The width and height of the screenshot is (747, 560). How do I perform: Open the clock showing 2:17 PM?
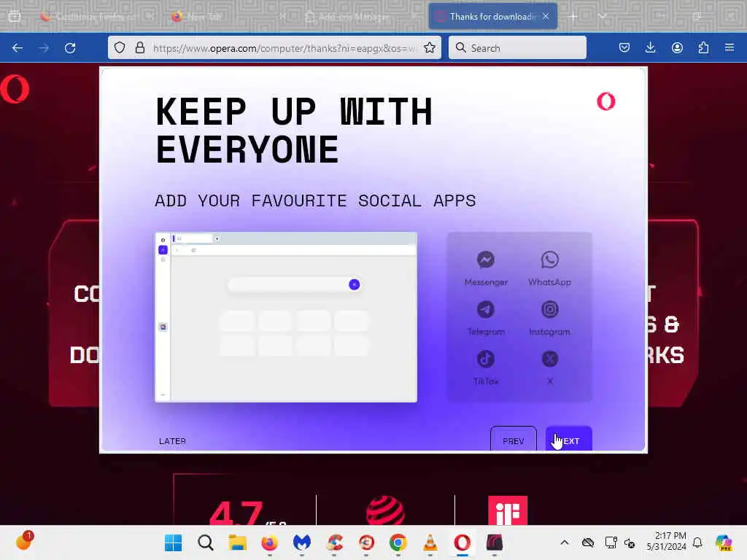coord(667,542)
